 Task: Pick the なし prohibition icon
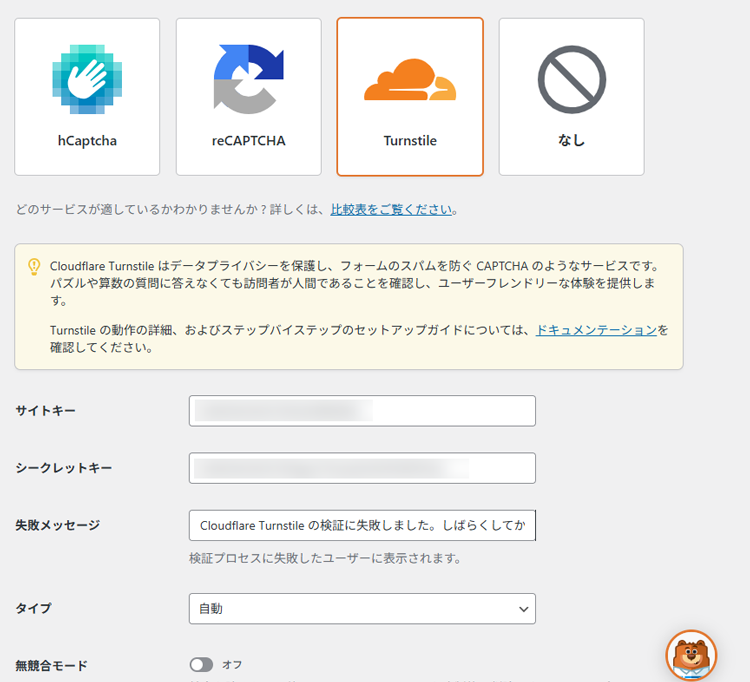click(572, 79)
